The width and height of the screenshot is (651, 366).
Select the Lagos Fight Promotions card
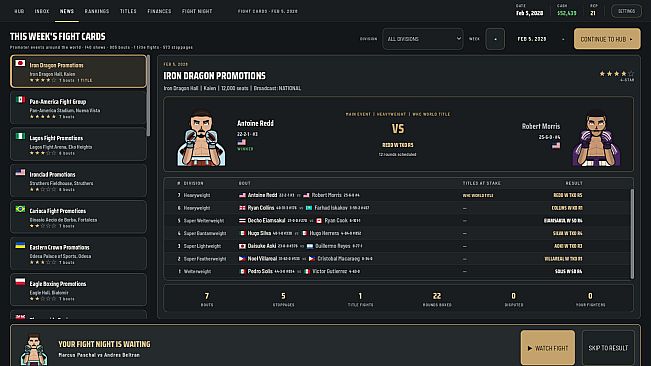78,144
